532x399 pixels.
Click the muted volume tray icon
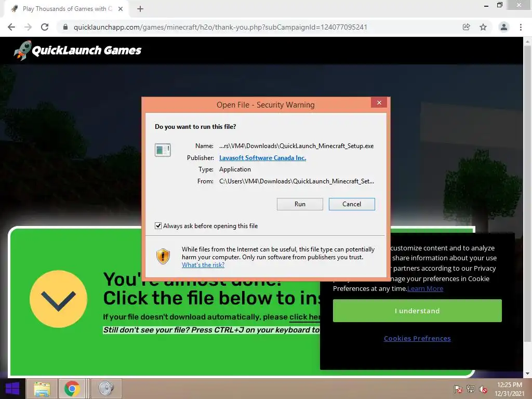[x=483, y=389]
